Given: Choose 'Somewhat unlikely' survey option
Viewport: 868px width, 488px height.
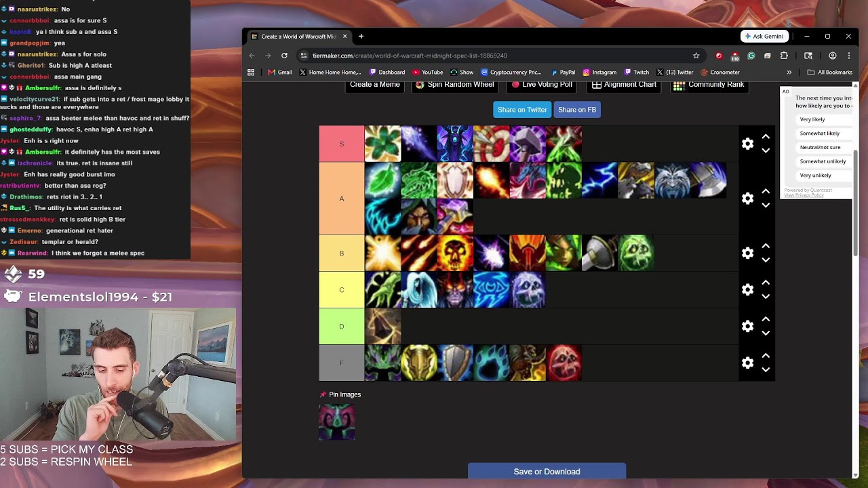Looking at the screenshot, I should pyautogui.click(x=823, y=161).
